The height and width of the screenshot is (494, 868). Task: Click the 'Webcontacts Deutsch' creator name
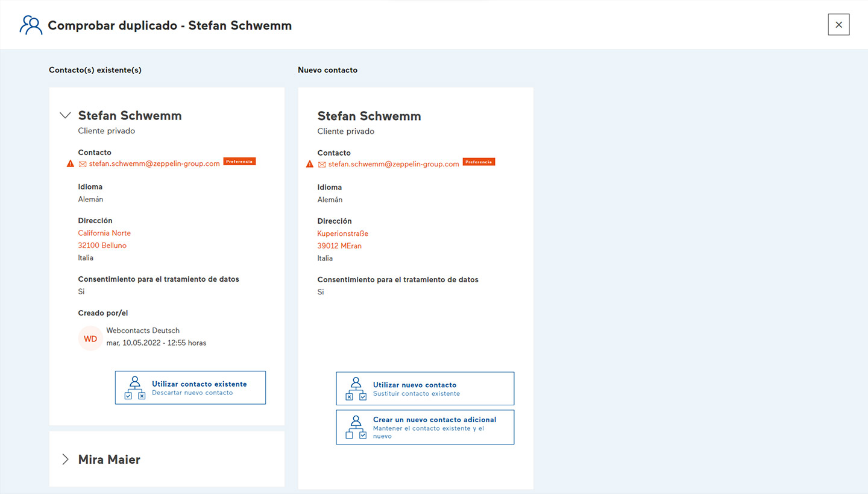click(x=143, y=331)
